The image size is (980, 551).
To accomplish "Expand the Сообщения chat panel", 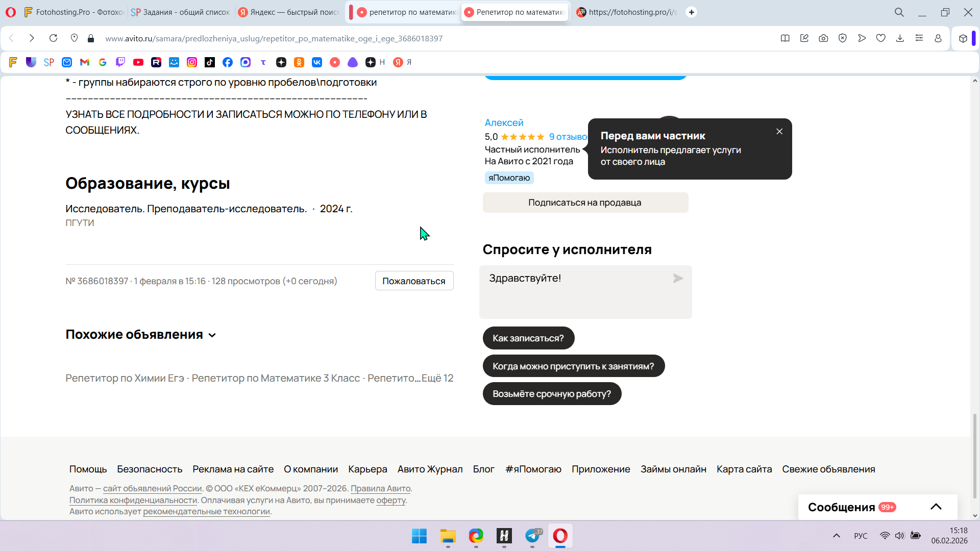I will tap(936, 507).
